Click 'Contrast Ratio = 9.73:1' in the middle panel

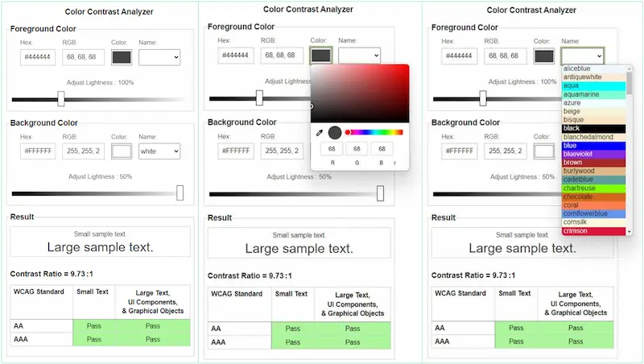(x=250, y=276)
